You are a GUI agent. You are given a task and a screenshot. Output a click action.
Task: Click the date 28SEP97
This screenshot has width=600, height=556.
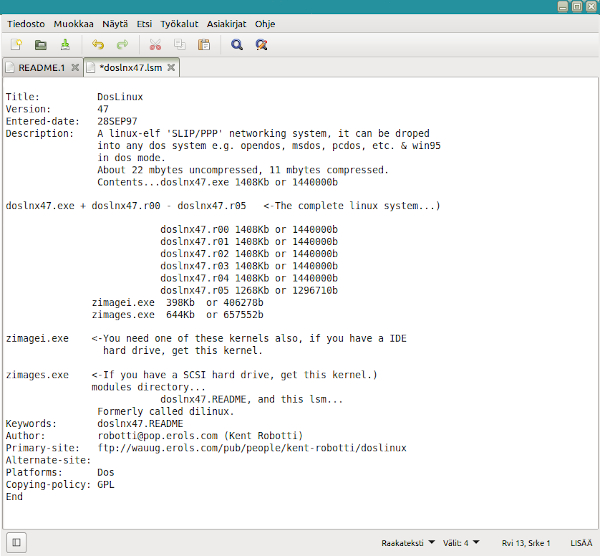pos(117,121)
